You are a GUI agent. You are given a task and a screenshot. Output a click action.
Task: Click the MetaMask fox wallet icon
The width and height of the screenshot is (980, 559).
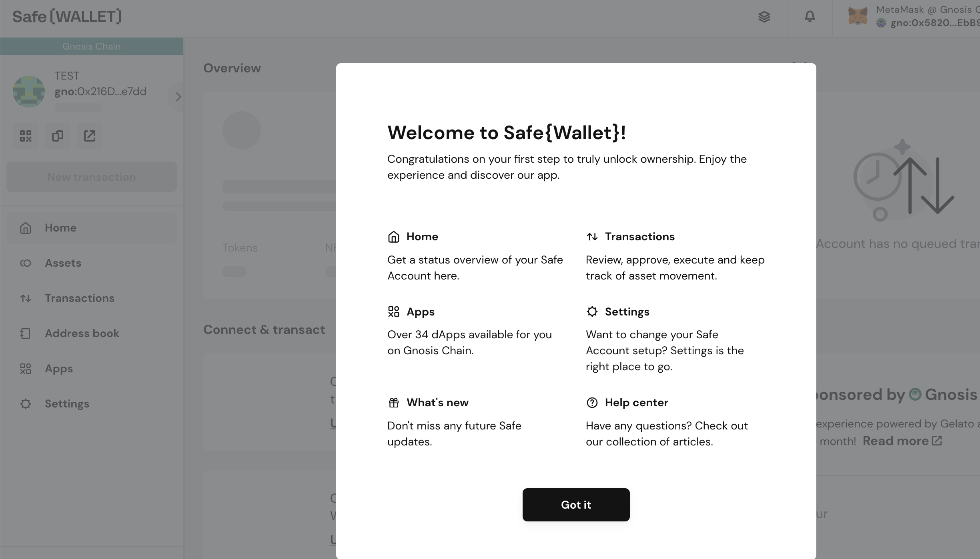pos(858,17)
